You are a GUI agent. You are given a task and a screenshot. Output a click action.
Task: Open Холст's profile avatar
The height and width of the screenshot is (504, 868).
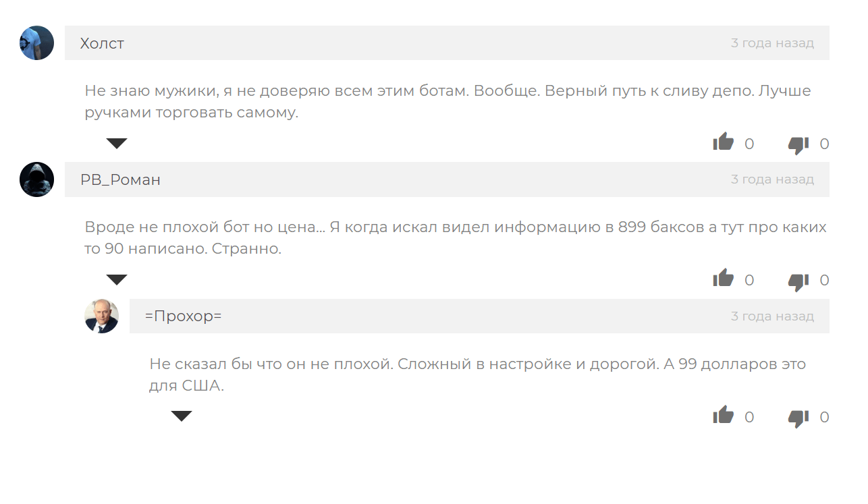point(37,43)
